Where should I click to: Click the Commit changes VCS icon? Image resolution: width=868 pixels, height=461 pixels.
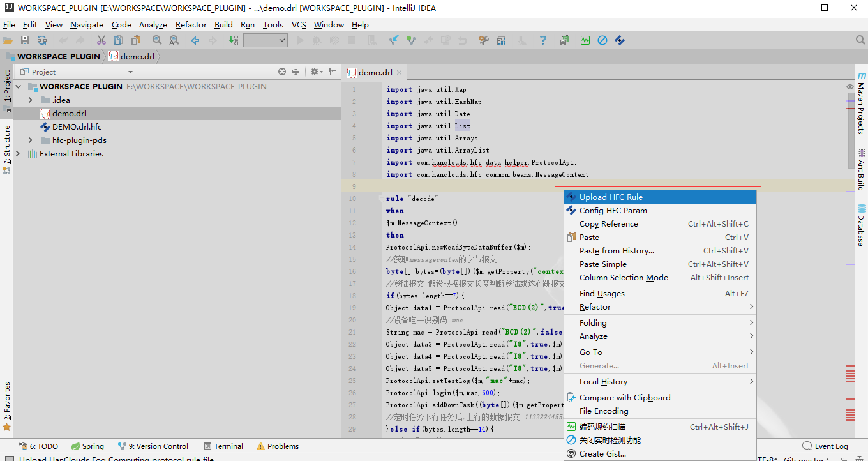[411, 40]
